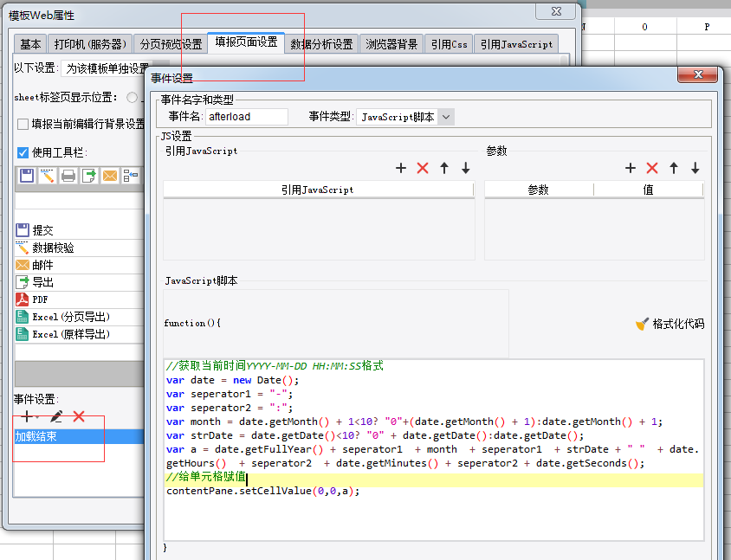Select Excel (原样导出) list item
Viewport: 731px width, 560px height.
click(80, 334)
